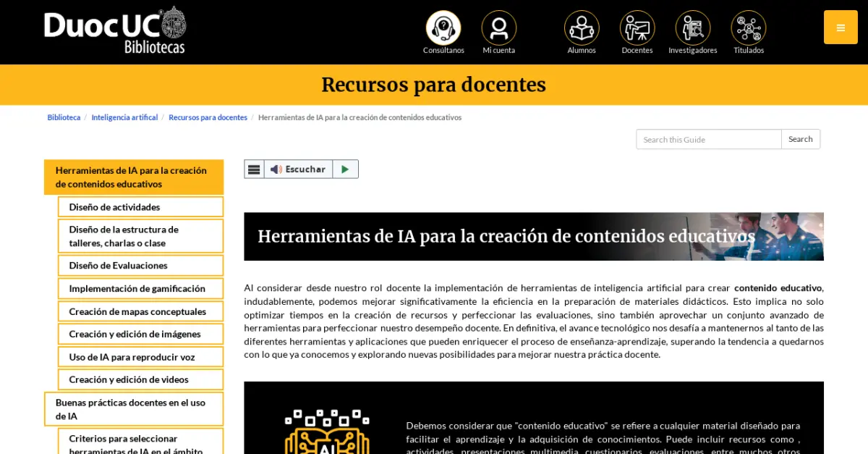Open the "Inteligencia artifical" breadcrumb
868x454 pixels.
(124, 117)
